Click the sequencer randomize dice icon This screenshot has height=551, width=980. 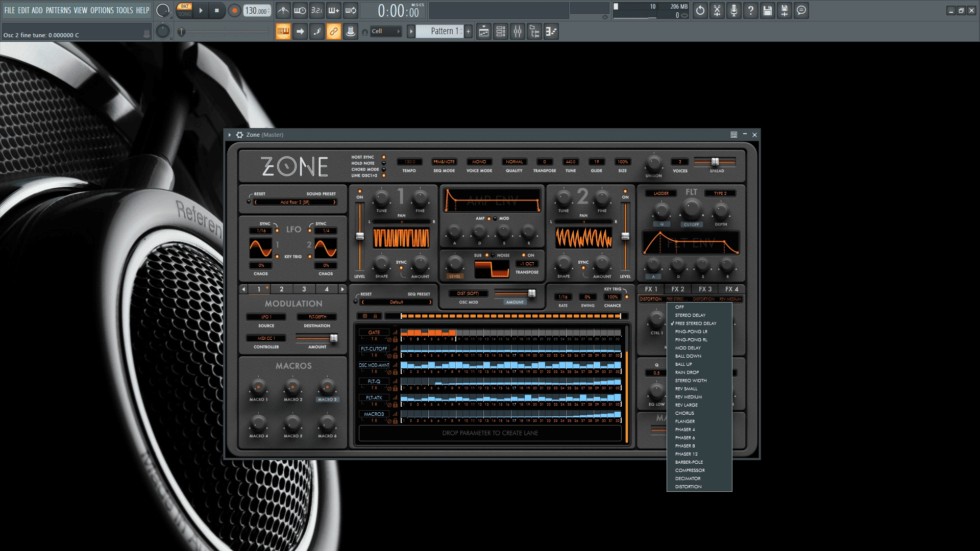(x=365, y=316)
